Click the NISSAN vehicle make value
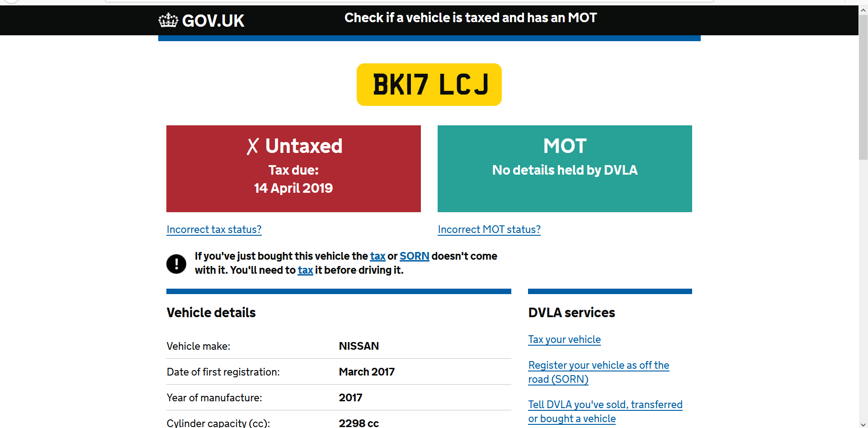The width and height of the screenshot is (868, 428). (x=359, y=346)
